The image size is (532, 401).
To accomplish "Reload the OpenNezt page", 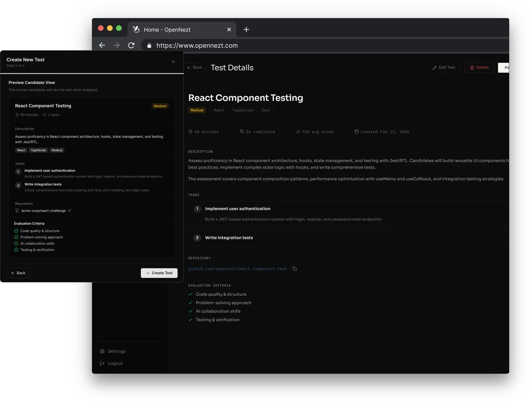I will point(131,45).
